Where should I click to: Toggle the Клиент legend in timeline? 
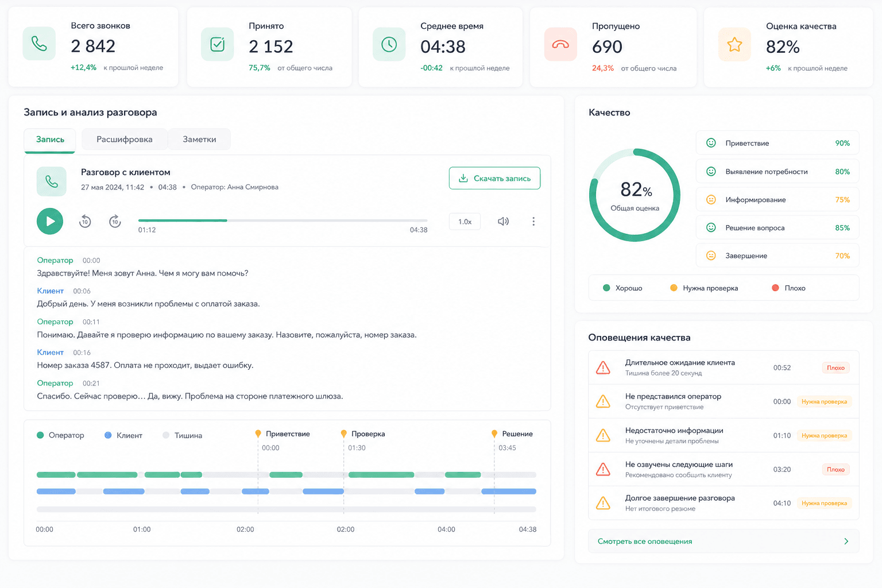(123, 435)
